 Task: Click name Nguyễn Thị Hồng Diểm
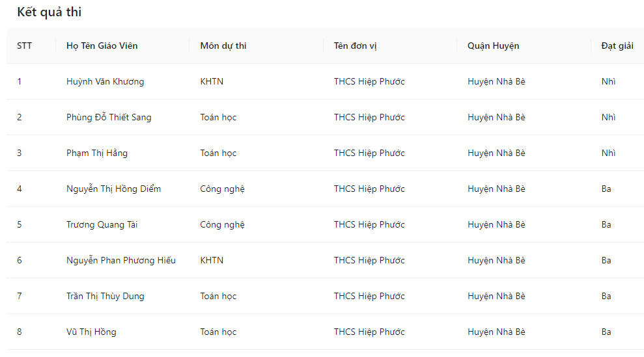coord(113,189)
